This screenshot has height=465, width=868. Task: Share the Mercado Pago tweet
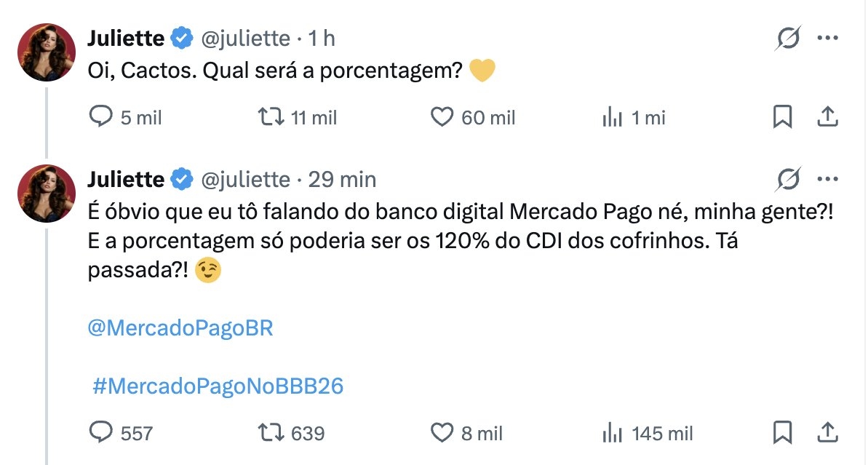coord(827,433)
